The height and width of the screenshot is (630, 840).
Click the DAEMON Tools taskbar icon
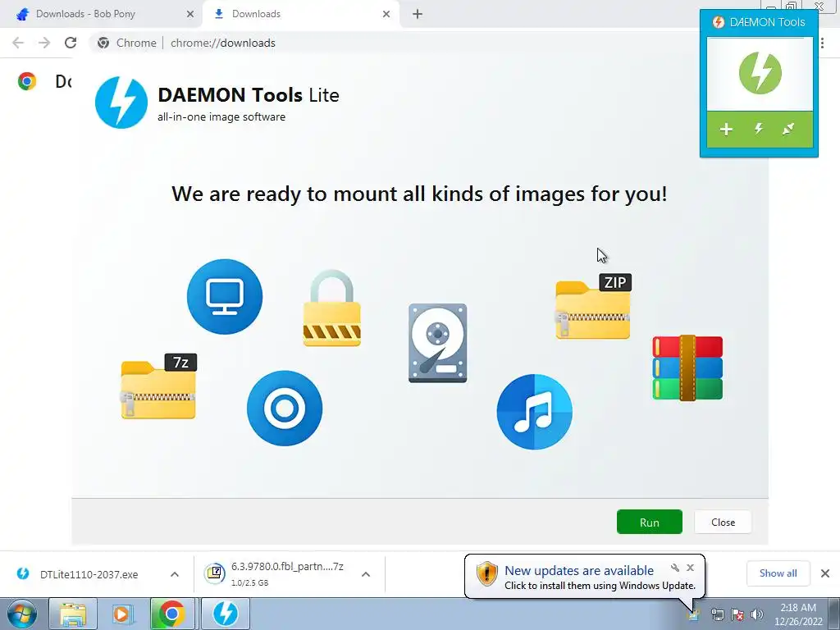point(226,614)
